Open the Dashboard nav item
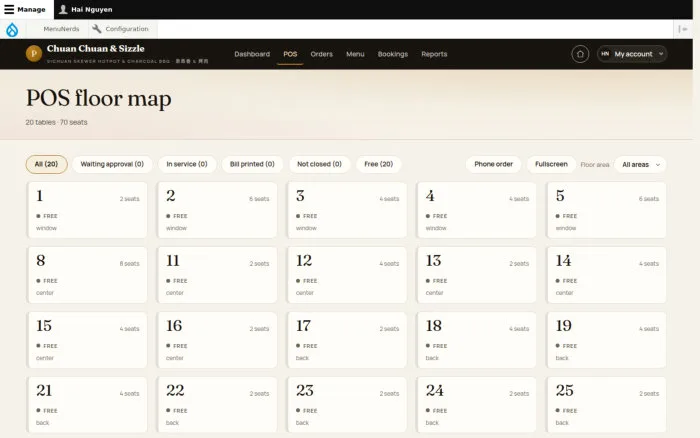The image size is (700, 438). tap(252, 54)
